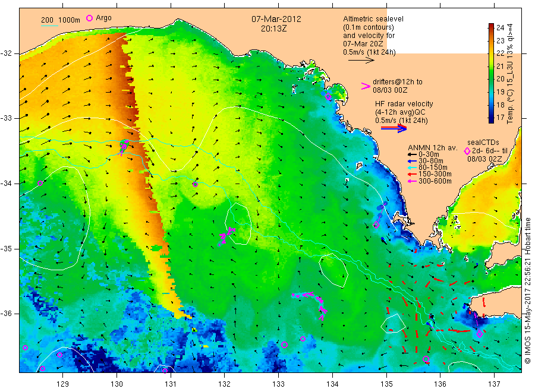535x392 pixels.
Task: Click the date text '07-Mar-2012'
Action: click(276, 19)
